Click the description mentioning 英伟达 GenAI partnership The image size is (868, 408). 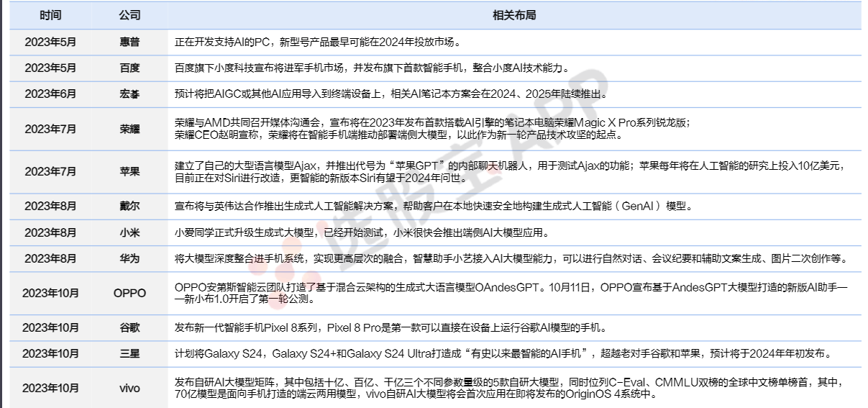[x=433, y=207]
